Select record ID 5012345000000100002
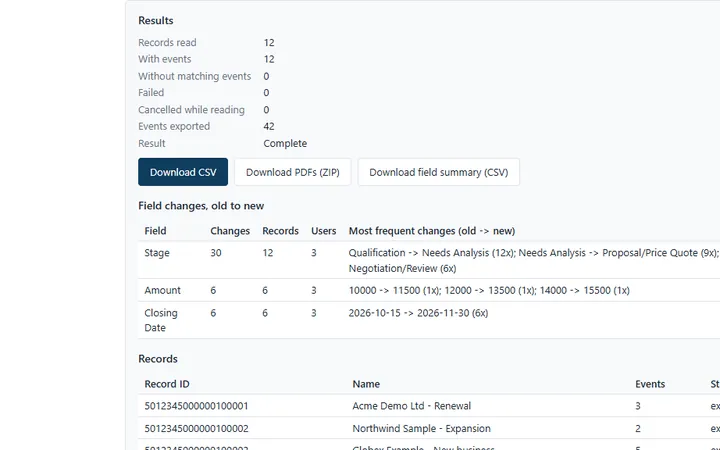This screenshot has height=450, width=720. click(197, 429)
